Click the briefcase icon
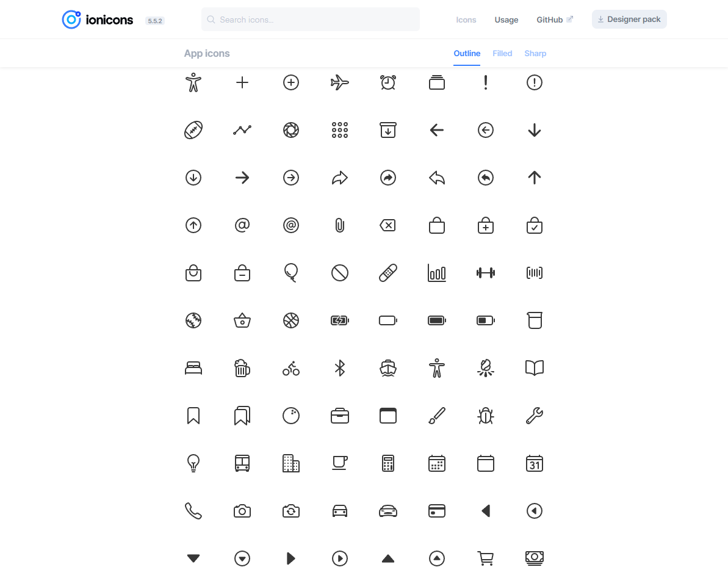The height and width of the screenshot is (578, 728). 339,416
